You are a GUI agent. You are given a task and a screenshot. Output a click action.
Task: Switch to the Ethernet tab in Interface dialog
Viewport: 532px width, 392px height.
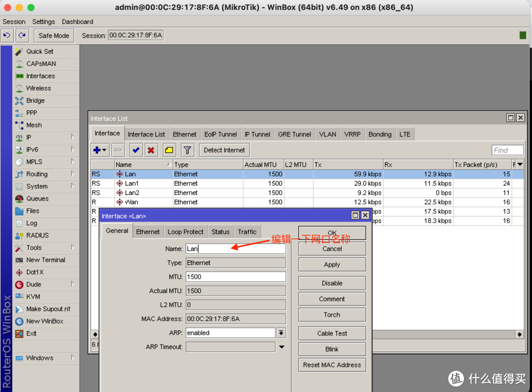click(x=148, y=231)
